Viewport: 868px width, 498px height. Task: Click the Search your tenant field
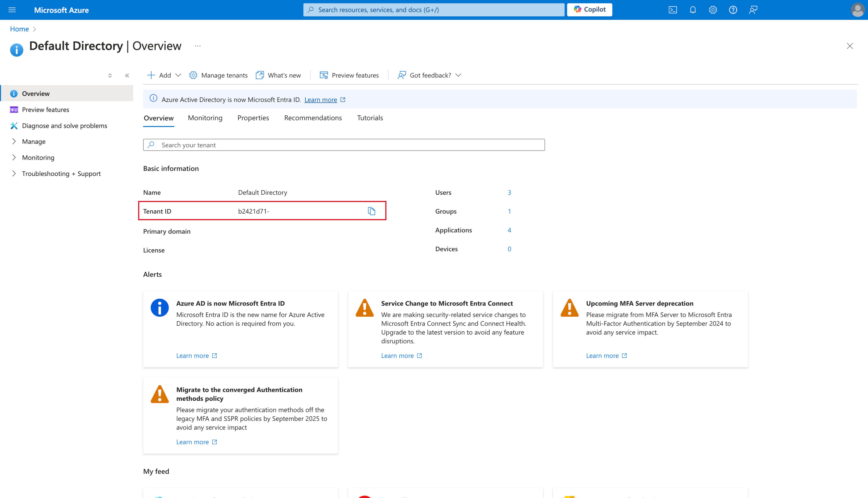coord(344,145)
